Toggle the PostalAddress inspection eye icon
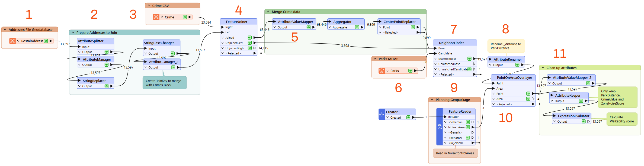 point(46,41)
